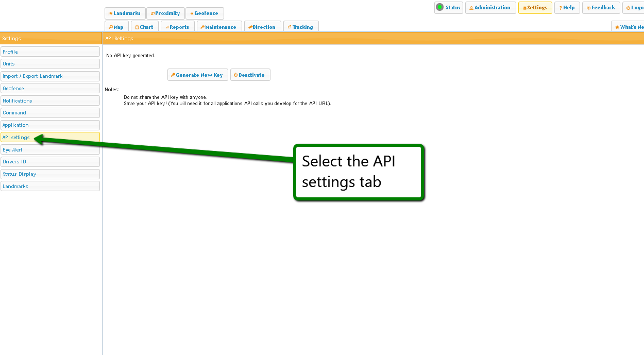Click the green Status indicator icon
This screenshot has height=355, width=644.
coord(439,7)
